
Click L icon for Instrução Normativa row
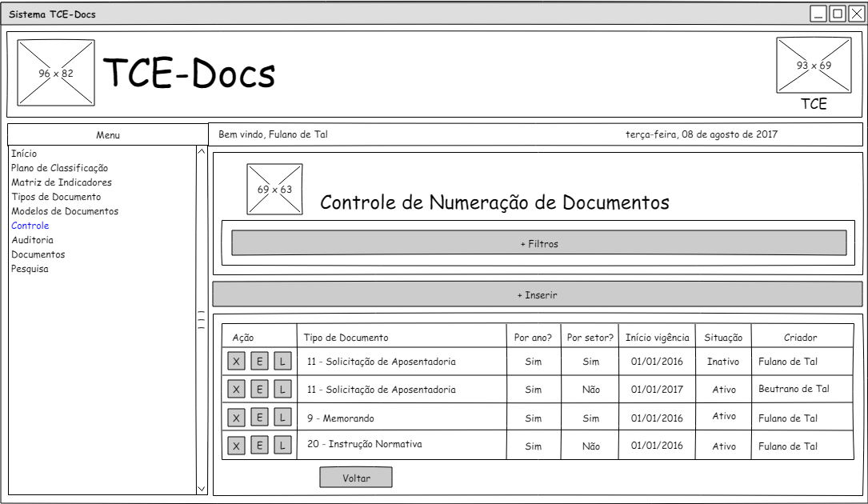pyautogui.click(x=282, y=446)
